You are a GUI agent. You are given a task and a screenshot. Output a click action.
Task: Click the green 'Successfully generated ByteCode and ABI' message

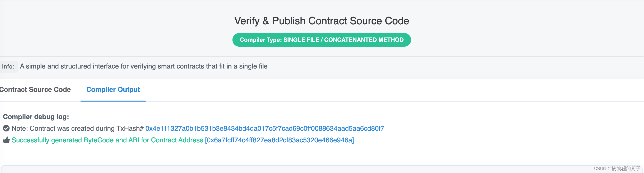[107, 140]
